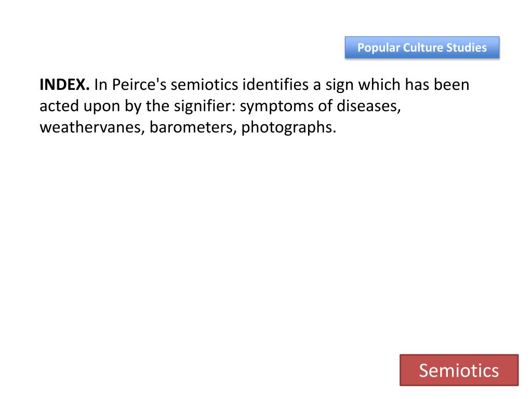Click the word Studies on the blue button

[x=466, y=47]
